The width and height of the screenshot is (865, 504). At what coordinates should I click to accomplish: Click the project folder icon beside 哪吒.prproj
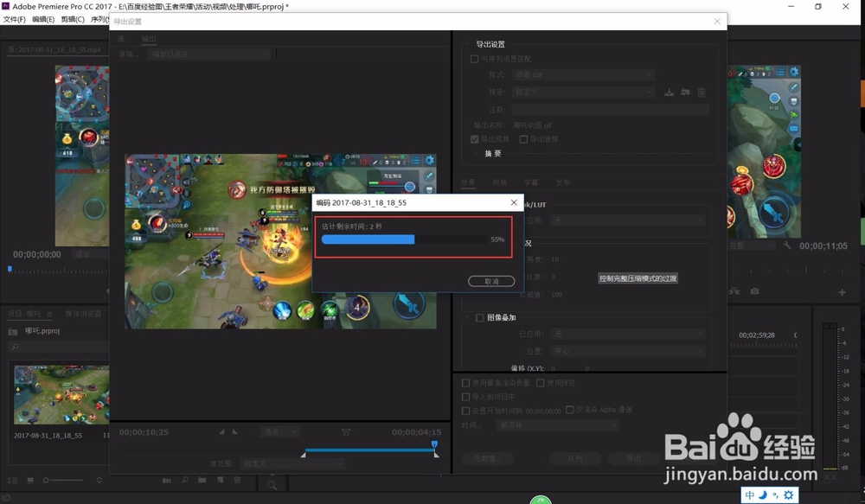[13, 331]
